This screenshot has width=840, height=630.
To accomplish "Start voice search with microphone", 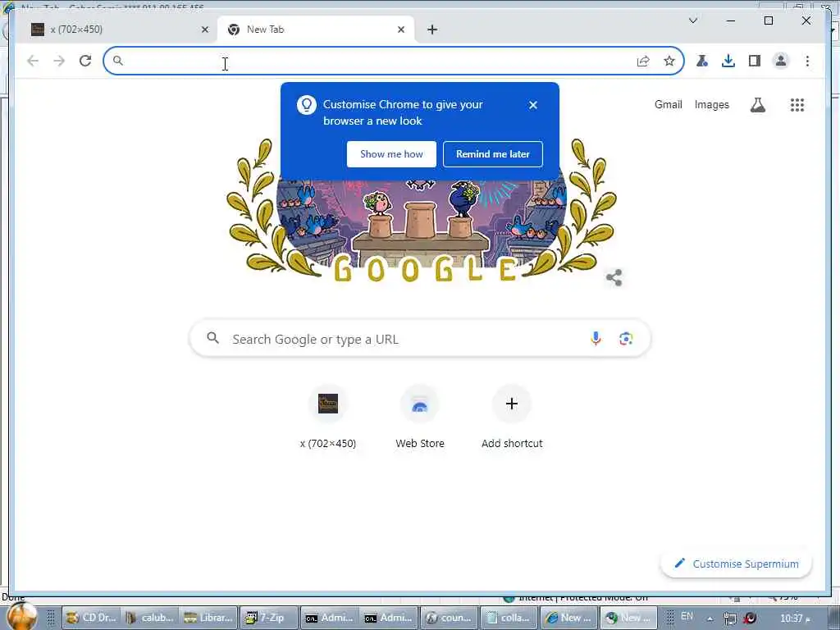I will pyautogui.click(x=596, y=339).
